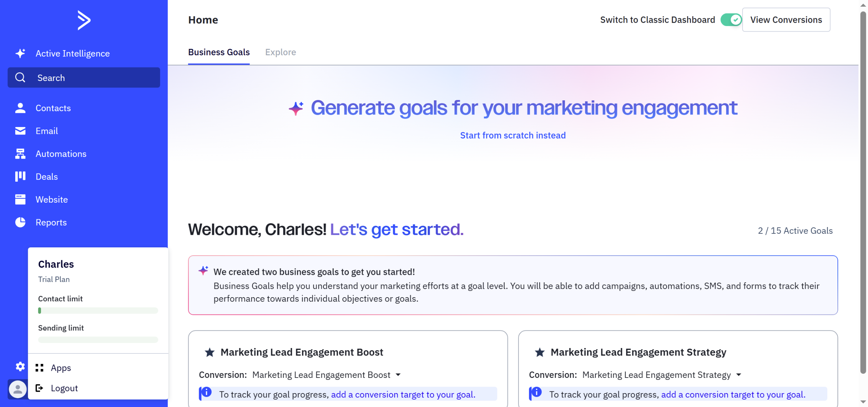Viewport: 868px width, 407px height.
Task: Click the Start from scratch instead link
Action: [513, 136]
